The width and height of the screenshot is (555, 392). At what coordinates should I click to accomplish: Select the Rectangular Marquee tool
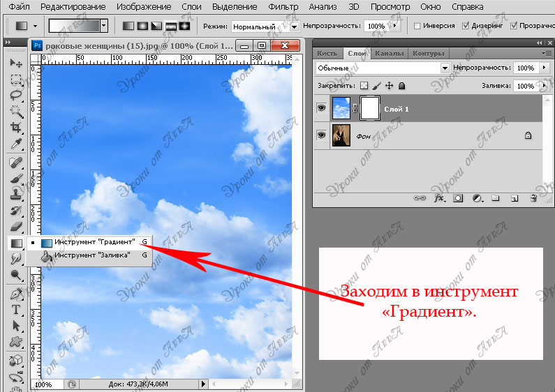click(x=16, y=80)
